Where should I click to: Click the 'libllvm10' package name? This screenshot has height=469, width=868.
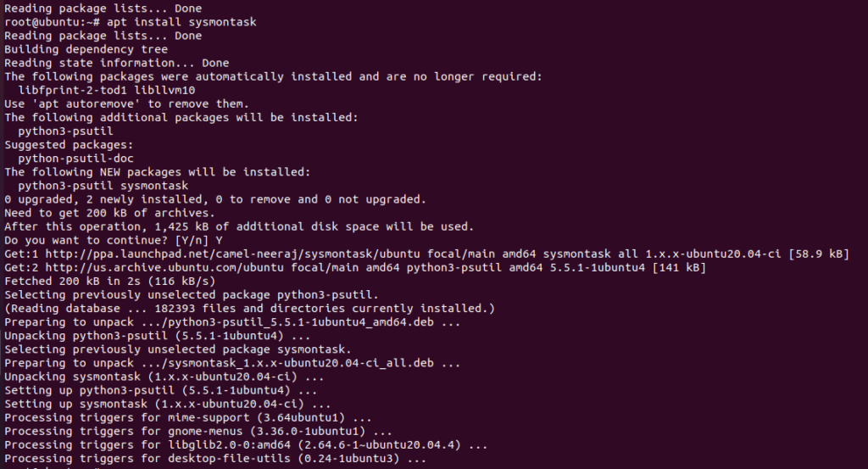click(x=164, y=90)
